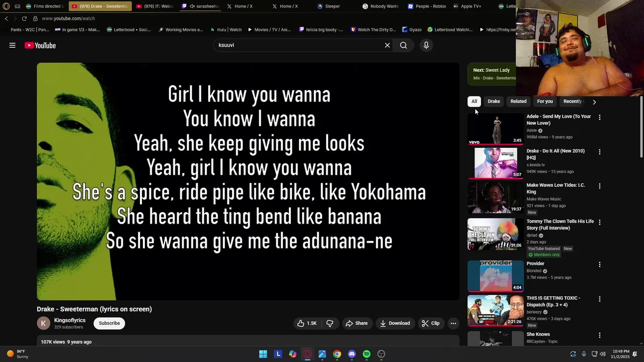Open options menu for She Knows video
The image size is (644, 362).
599,335
